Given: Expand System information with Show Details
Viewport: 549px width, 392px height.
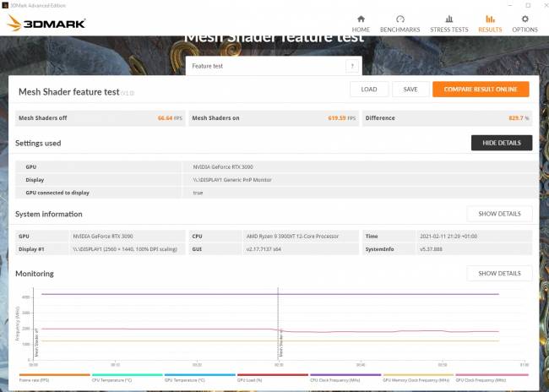Looking at the screenshot, I should tap(499, 214).
